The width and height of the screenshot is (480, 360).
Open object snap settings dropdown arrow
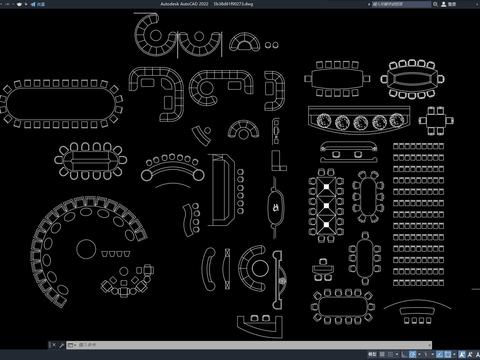(x=454, y=354)
